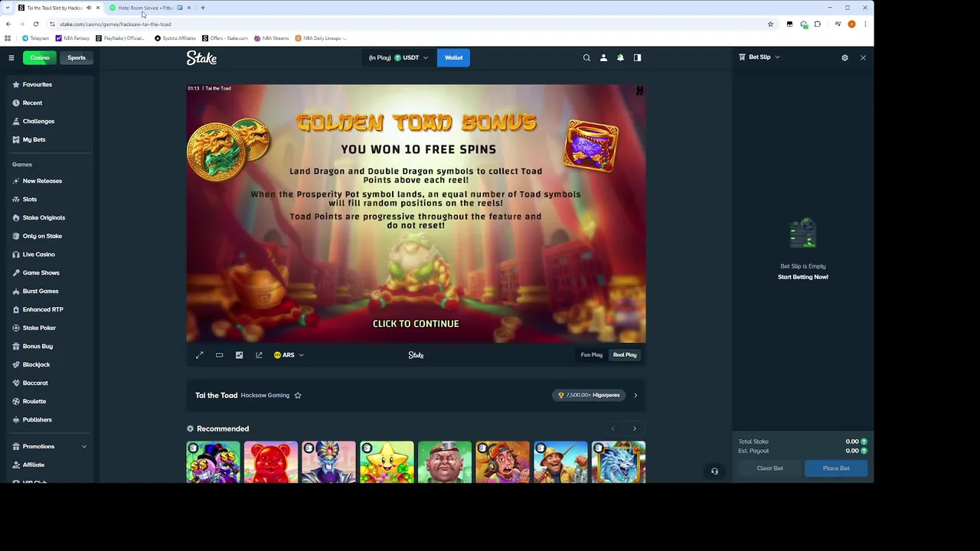Open the user profile icon

pyautogui.click(x=603, y=57)
